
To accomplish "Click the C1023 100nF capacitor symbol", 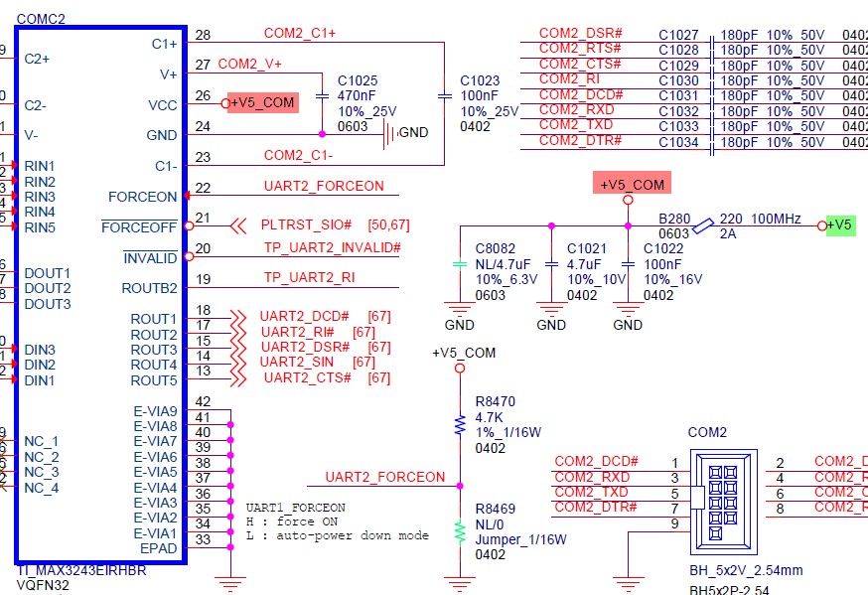I will [445, 96].
